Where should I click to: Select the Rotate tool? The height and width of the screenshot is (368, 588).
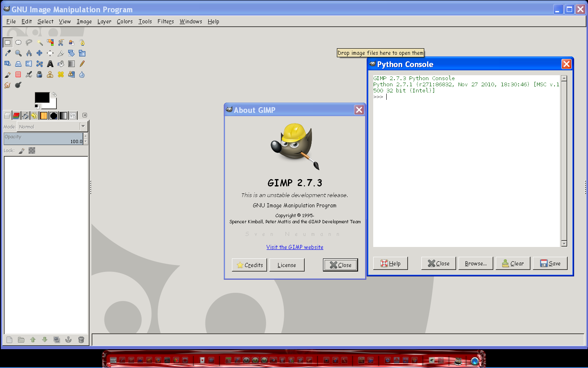[71, 53]
